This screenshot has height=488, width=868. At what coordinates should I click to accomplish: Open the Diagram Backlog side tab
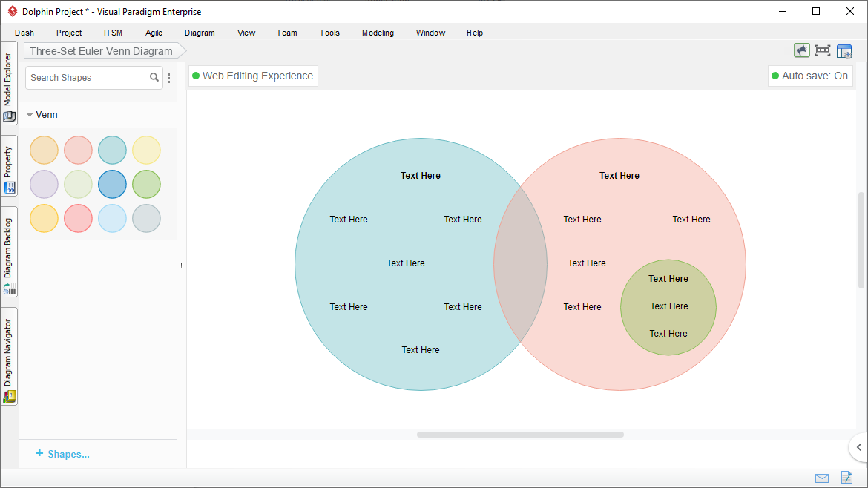[9, 252]
